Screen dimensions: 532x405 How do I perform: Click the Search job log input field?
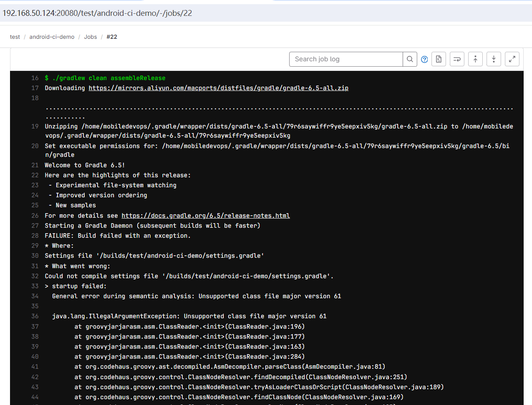346,59
